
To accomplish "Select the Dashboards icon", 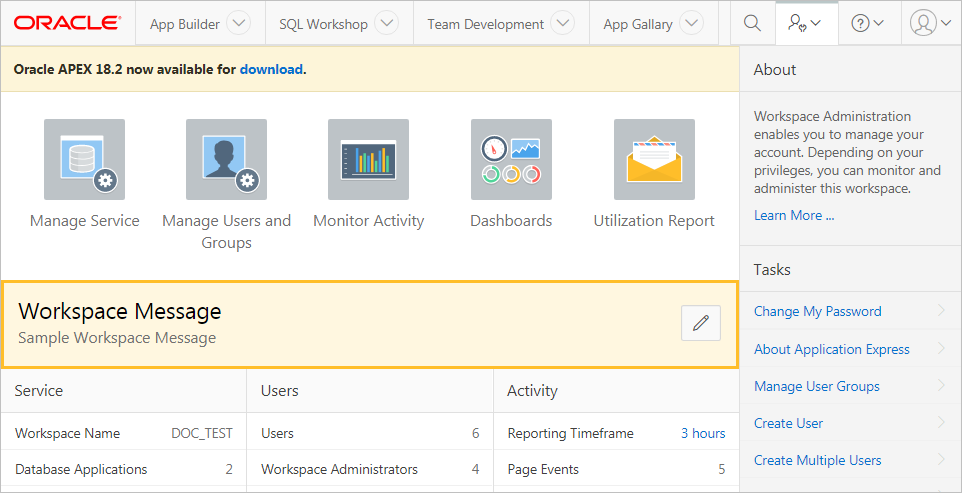I will [x=511, y=160].
